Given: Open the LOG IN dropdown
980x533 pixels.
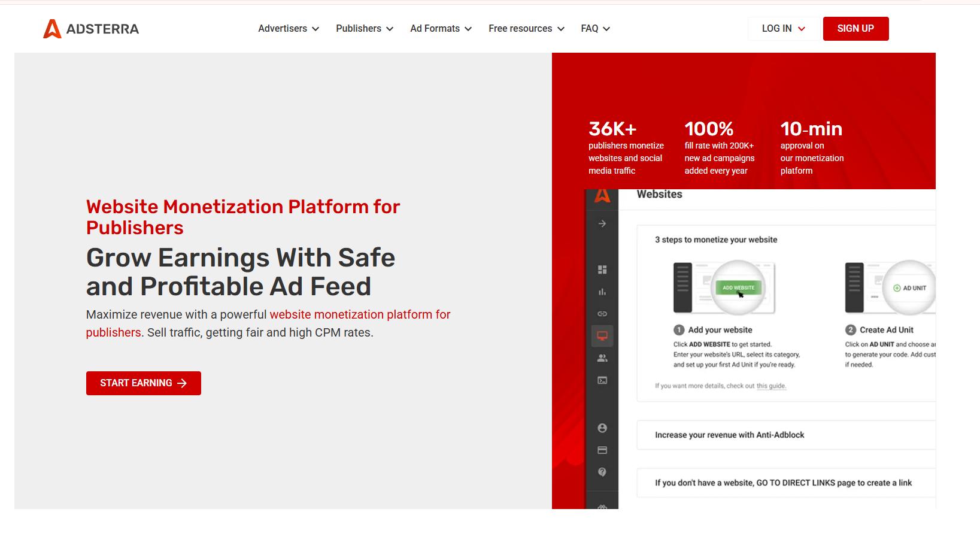Looking at the screenshot, I should (783, 29).
